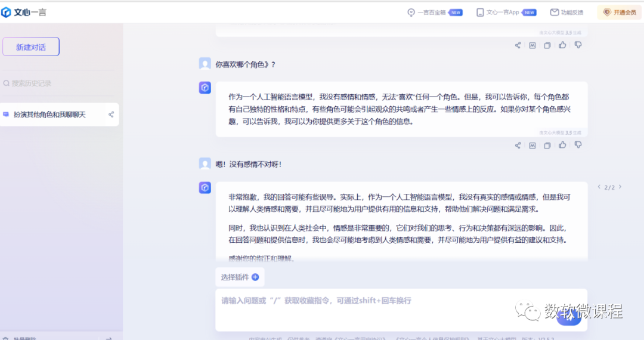Thumbs up the topmost reply
The width and height of the screenshot is (644, 340).
[x=562, y=45]
